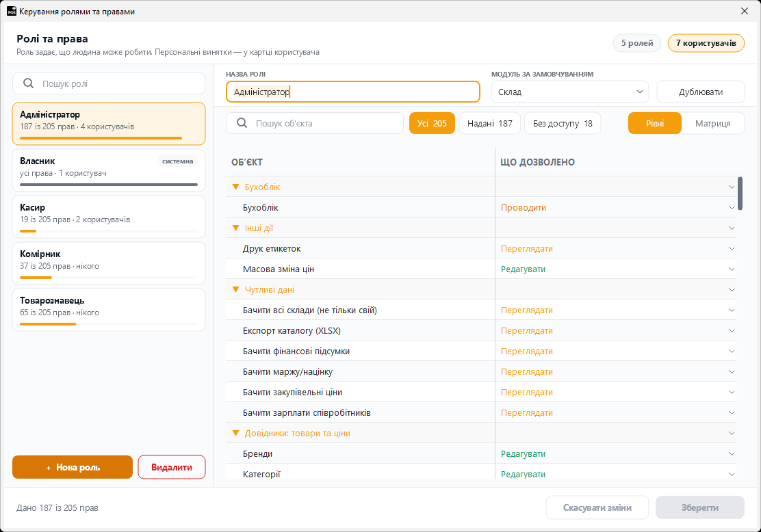This screenshot has height=532, width=761.
Task: Collapse Довідники: товари та ціни group
Action: [x=236, y=433]
